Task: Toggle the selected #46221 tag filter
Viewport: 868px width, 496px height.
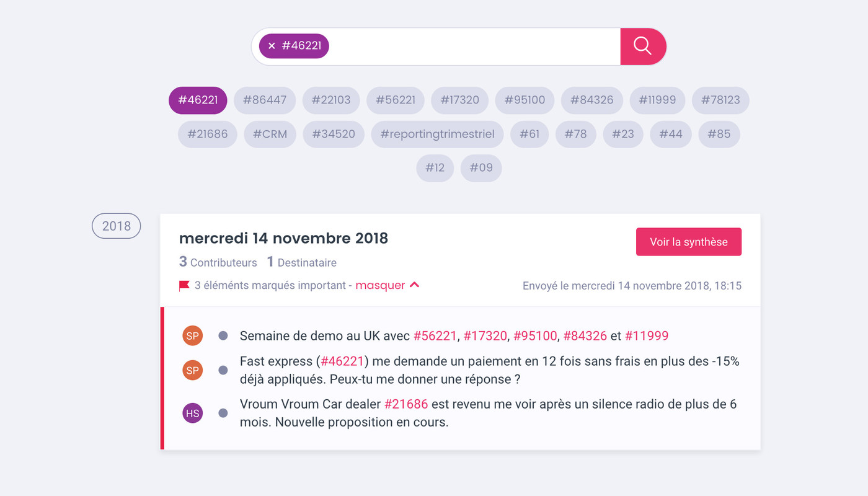Action: pos(198,100)
